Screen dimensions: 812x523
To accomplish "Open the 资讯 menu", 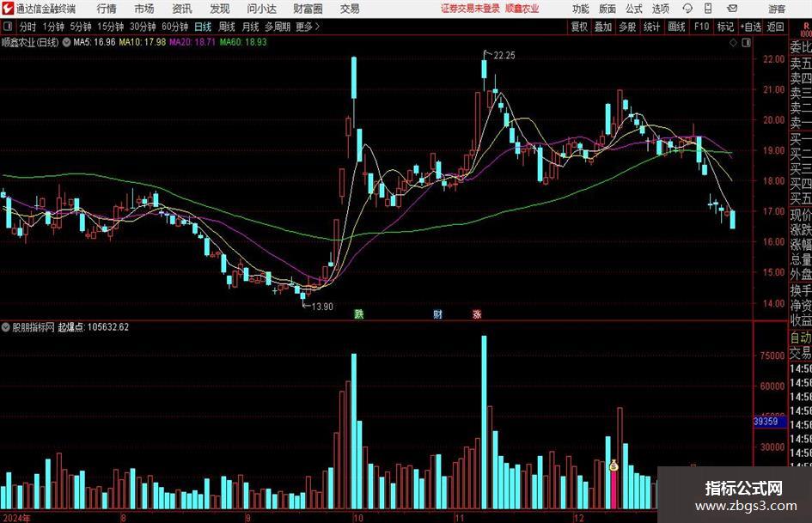I will [x=182, y=9].
